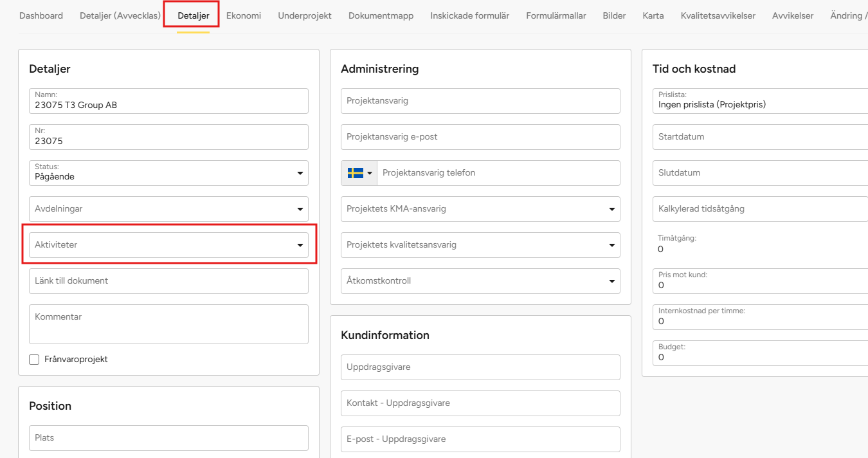Screen dimensions: 868x458
Task: Go to the Dokumentmapp tab
Action: pos(381,15)
